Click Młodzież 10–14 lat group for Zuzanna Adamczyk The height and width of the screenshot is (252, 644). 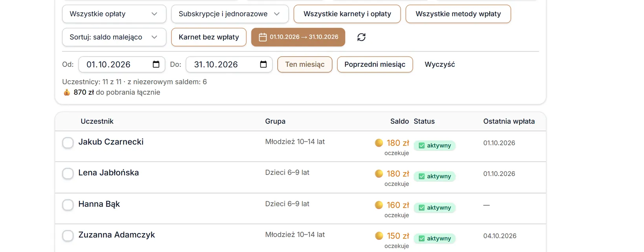click(295, 234)
